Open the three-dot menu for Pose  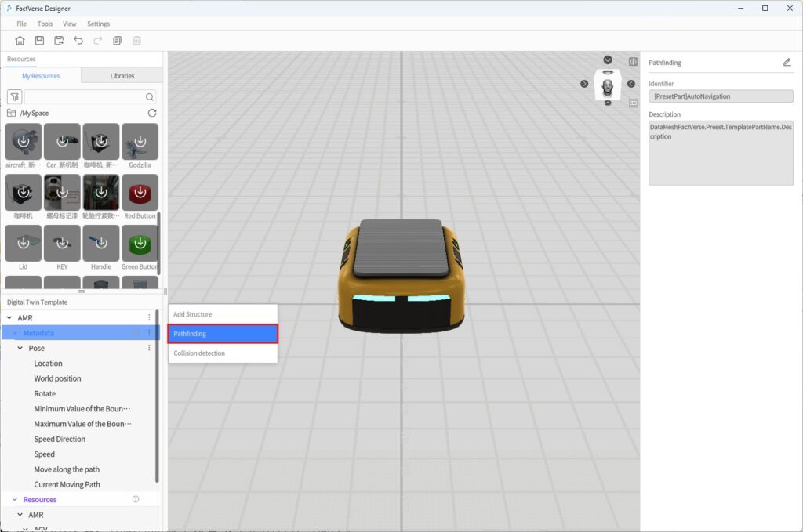(x=149, y=348)
